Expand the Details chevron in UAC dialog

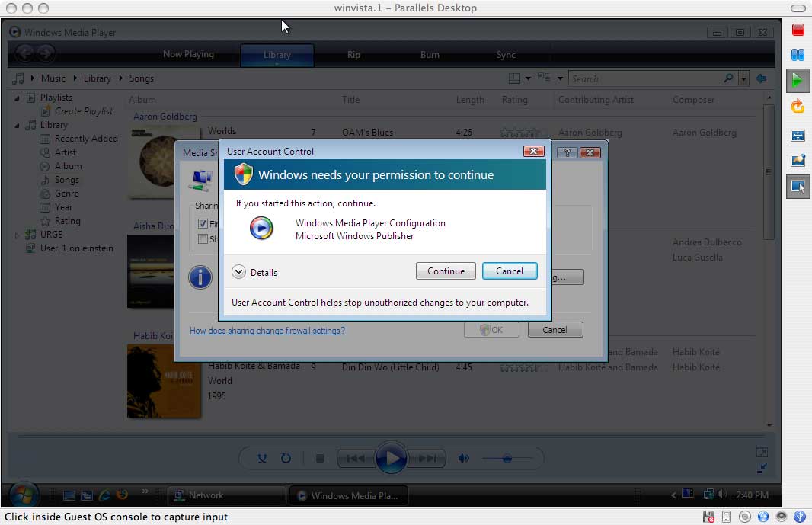click(238, 271)
